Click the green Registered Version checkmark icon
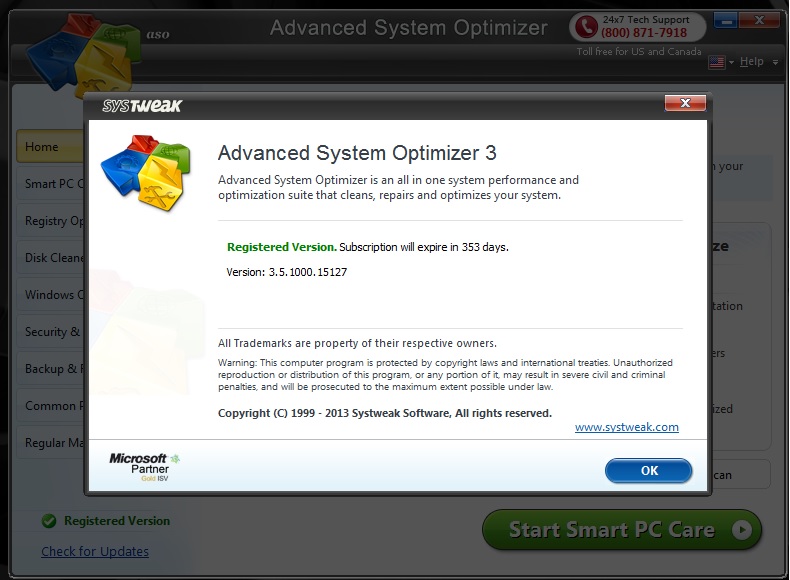 pos(49,521)
